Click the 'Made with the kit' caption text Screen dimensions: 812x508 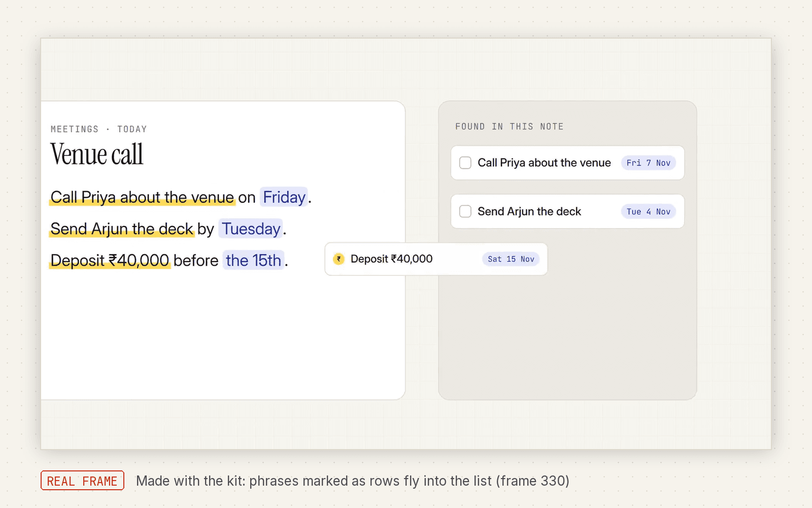(353, 481)
